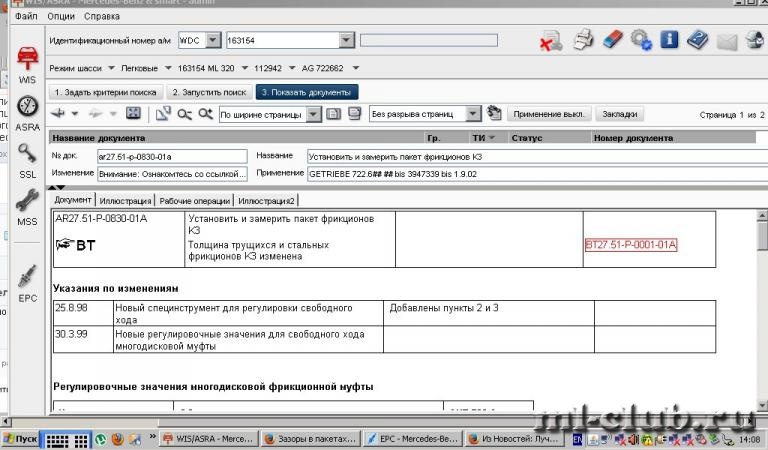Zoom in with magnifier plus icon

click(205, 114)
